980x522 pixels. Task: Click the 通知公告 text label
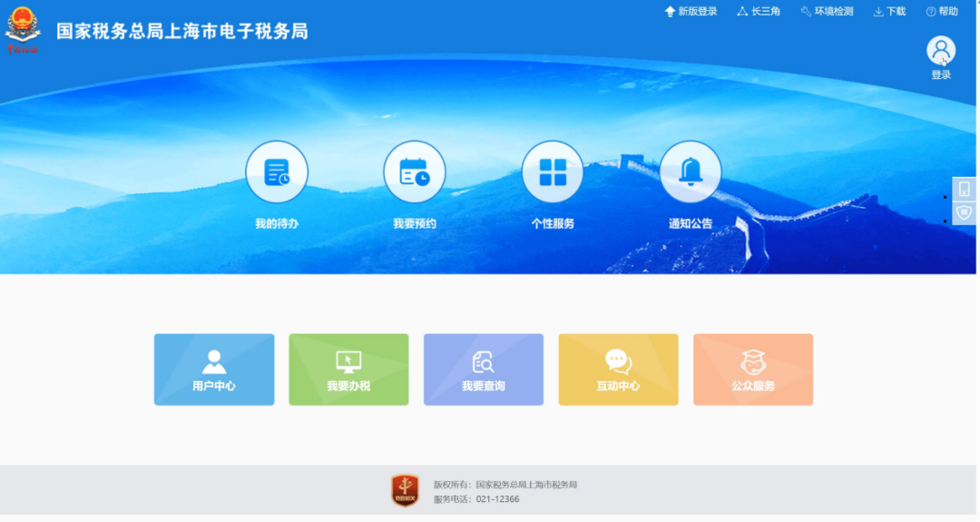691,224
